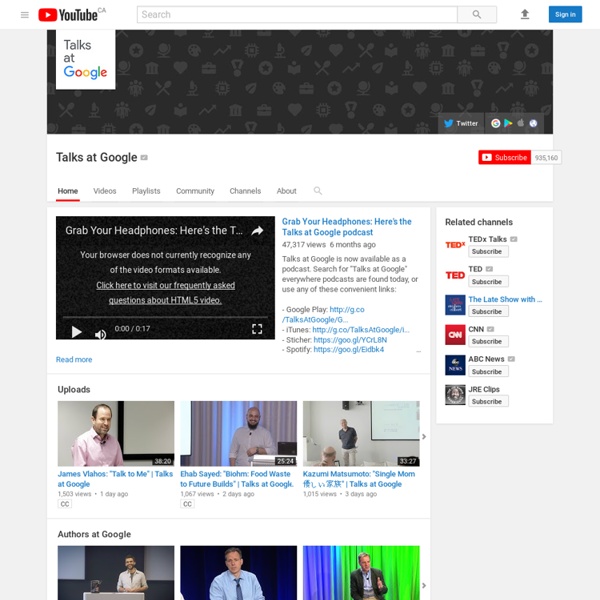Open the iTunes g.co link

(360, 329)
